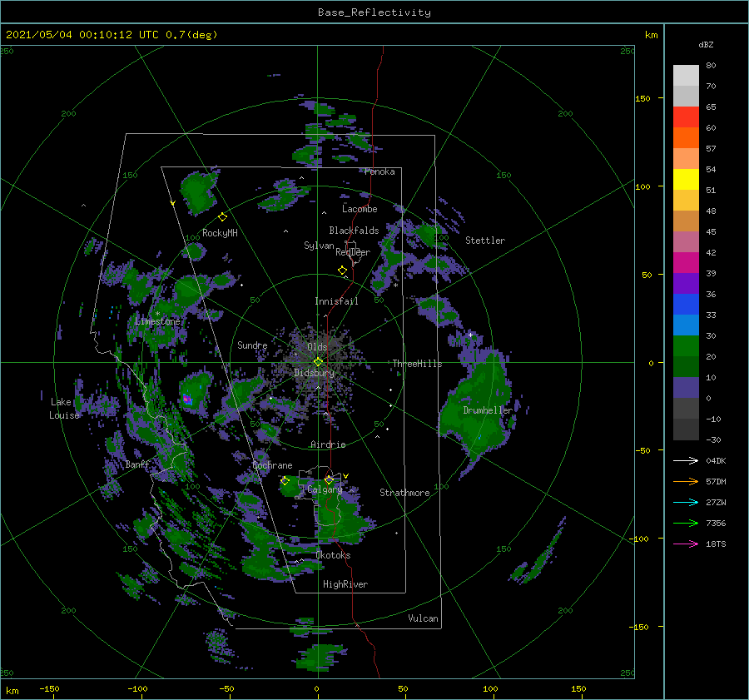Pick the magenta 39-42 dBZ swatch
749x700 pixels.
[686, 263]
